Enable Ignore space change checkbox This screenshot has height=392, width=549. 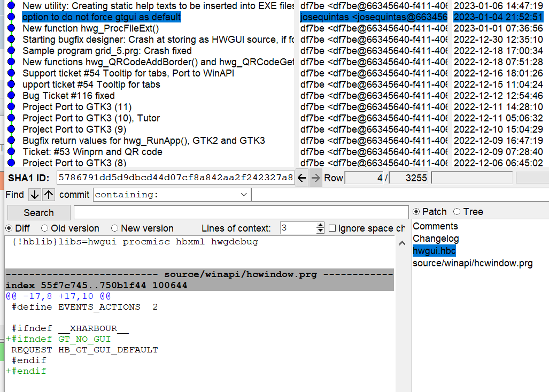[x=333, y=228]
